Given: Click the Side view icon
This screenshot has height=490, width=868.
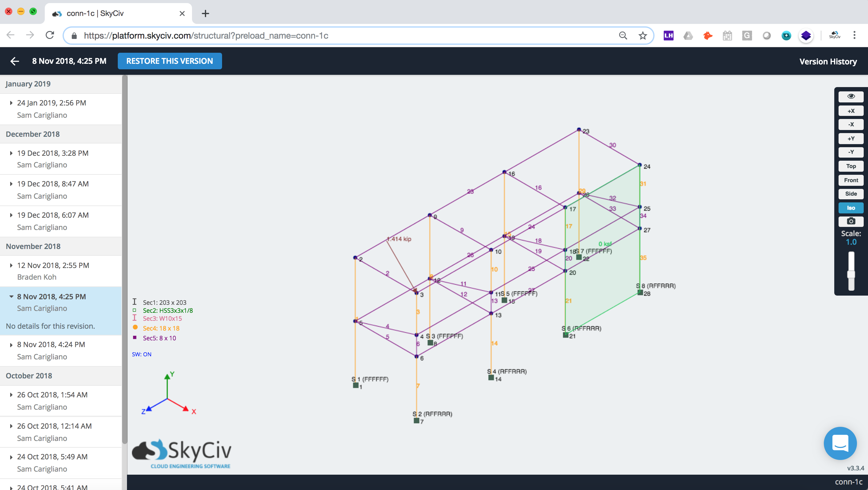Looking at the screenshot, I should 851,194.
